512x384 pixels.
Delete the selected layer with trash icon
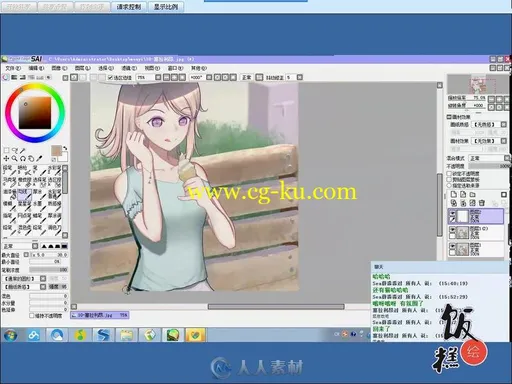point(482,203)
